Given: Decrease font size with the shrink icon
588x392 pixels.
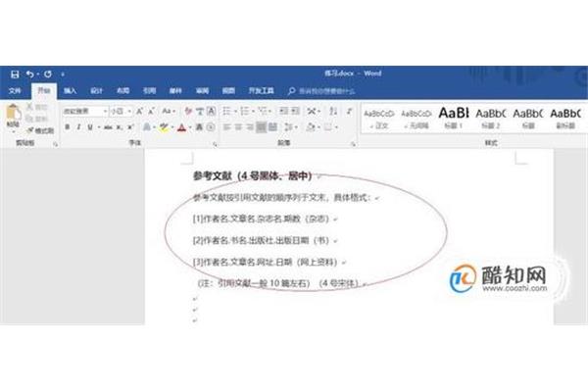Looking at the screenshot, I should point(151,112).
